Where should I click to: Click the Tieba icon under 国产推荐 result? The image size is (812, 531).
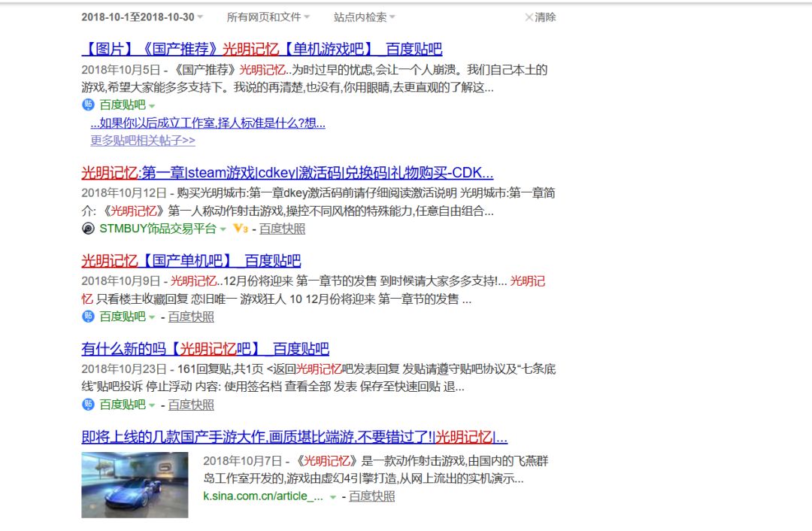(88, 105)
